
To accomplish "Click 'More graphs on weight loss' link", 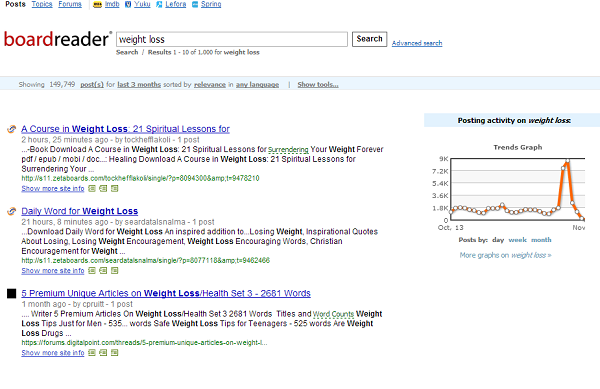I will (x=505, y=255).
